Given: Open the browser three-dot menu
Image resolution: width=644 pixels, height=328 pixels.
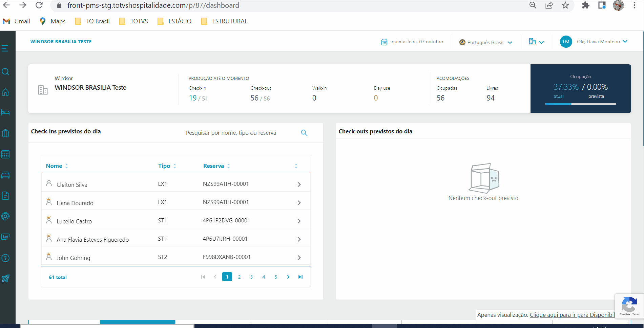Looking at the screenshot, I should [635, 5].
